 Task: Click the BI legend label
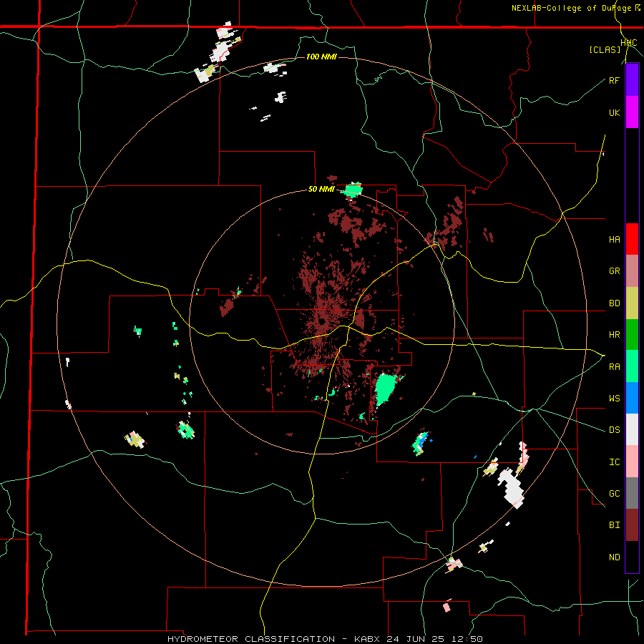614,525
